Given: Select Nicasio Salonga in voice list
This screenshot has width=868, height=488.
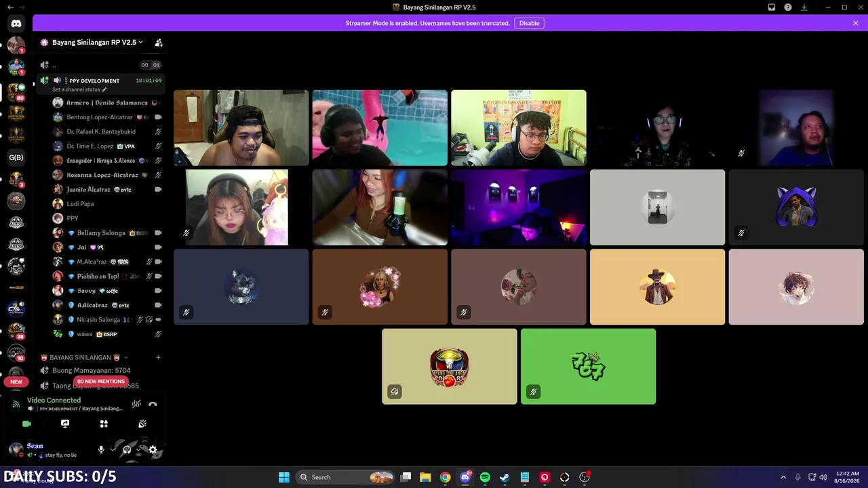Looking at the screenshot, I should coord(108,319).
